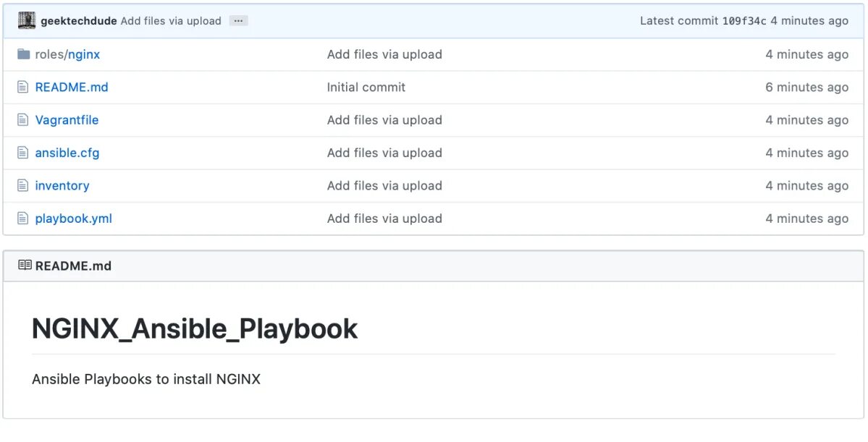Open the Vagrantfile link

67,120
